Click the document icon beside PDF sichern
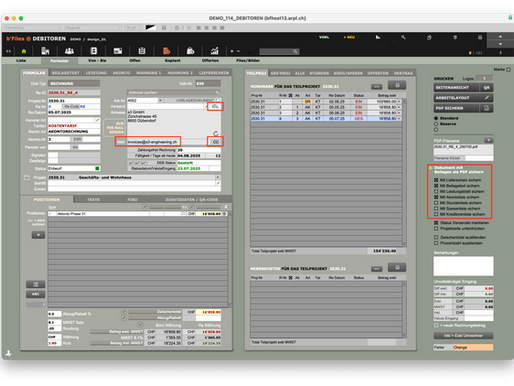The width and height of the screenshot is (514, 386). tap(487, 108)
